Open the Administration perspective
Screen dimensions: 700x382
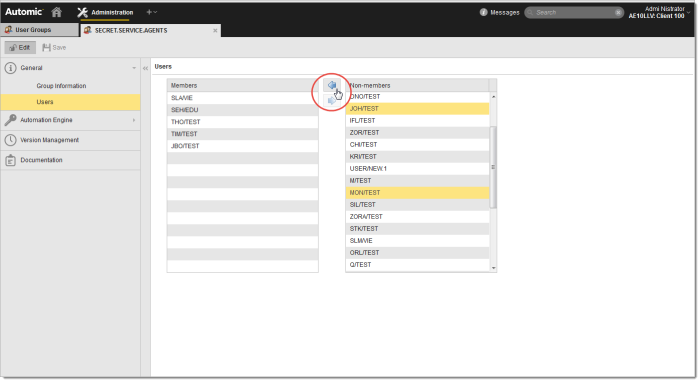(105, 12)
